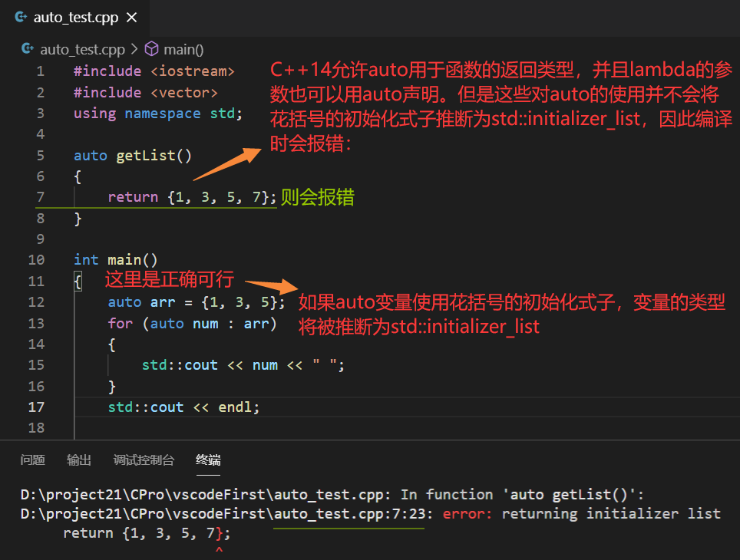740x560 pixels.
Task: Click line number 7 in the gutter
Action: (41, 197)
